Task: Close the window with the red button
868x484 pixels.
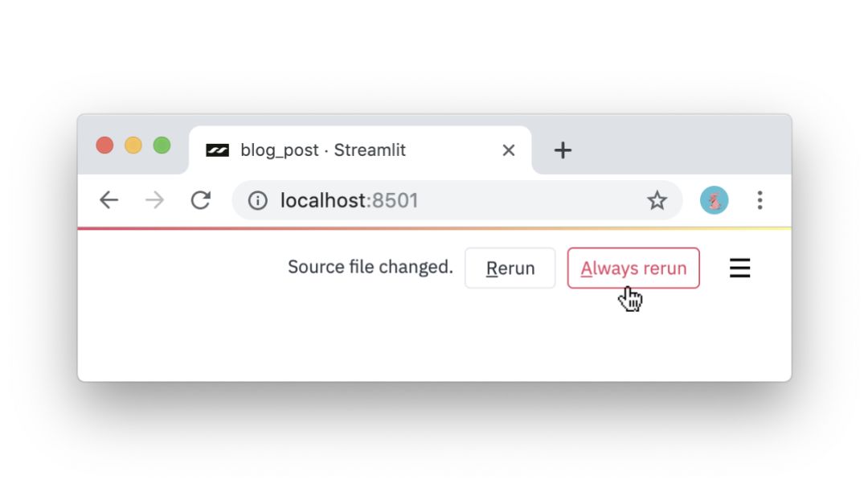Action: [104, 146]
